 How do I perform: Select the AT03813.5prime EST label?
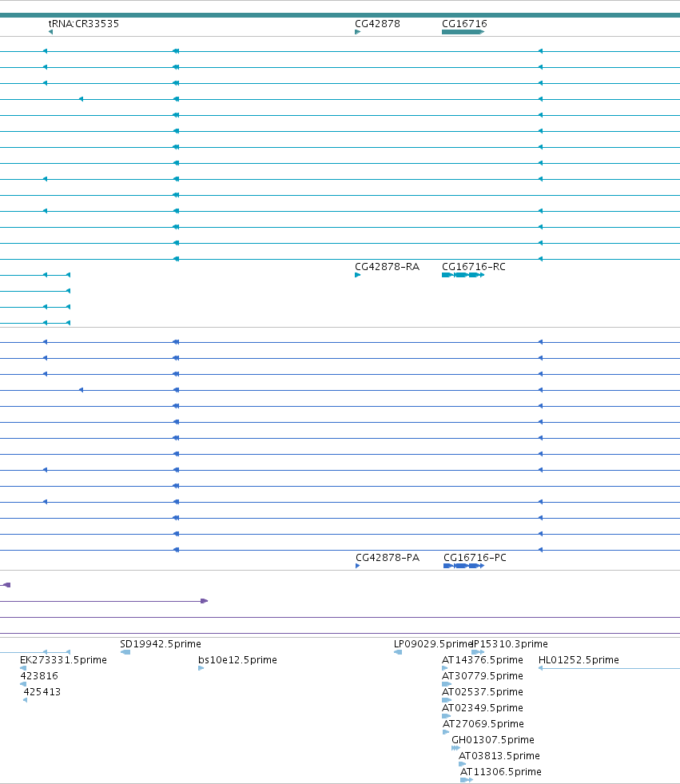(499, 755)
